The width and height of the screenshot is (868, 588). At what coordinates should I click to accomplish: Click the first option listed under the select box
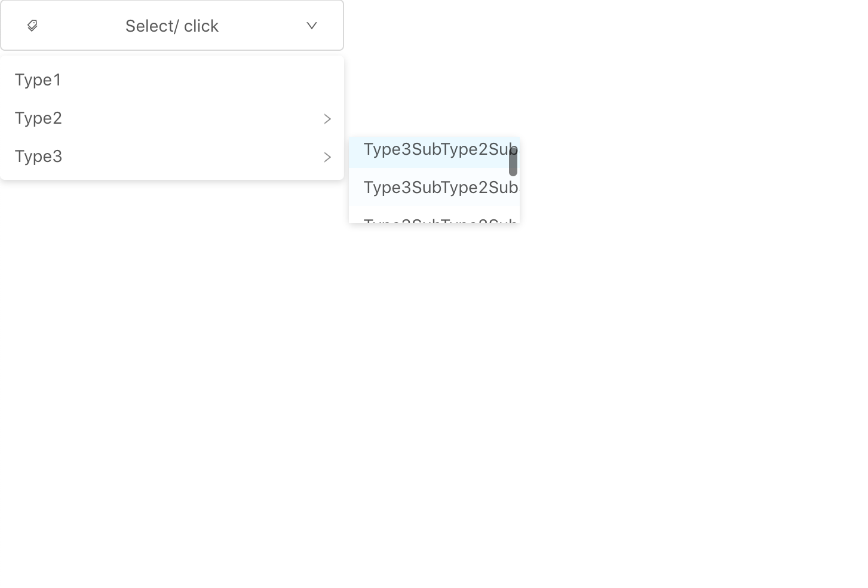(38, 79)
